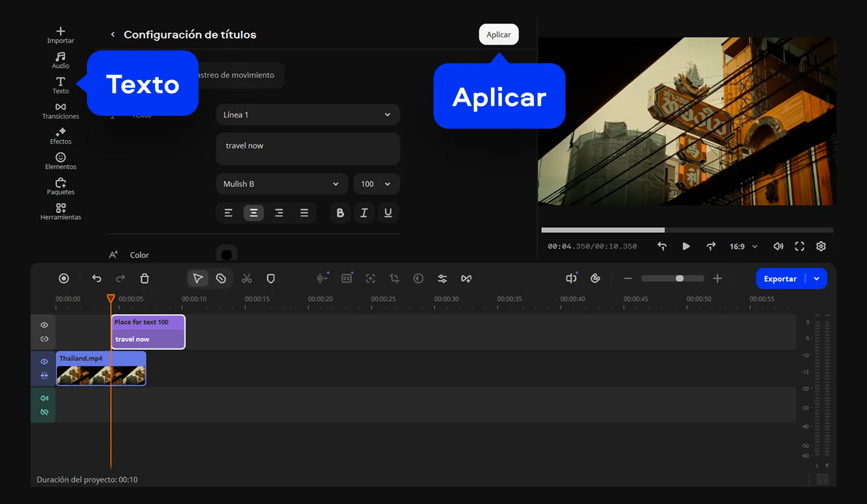Click the black text color swatch
This screenshot has height=504, width=867.
pyautogui.click(x=226, y=255)
